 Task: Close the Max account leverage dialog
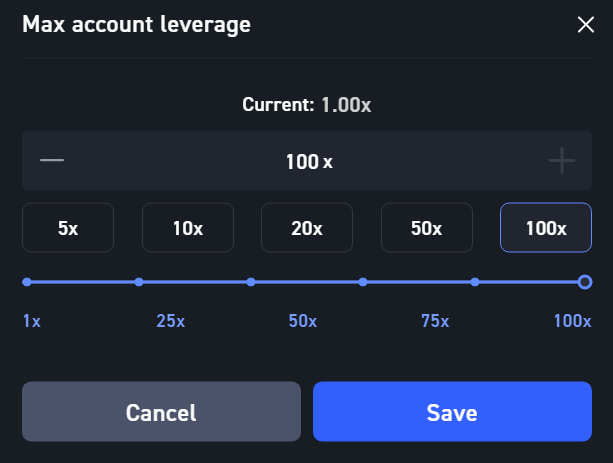[x=585, y=25]
